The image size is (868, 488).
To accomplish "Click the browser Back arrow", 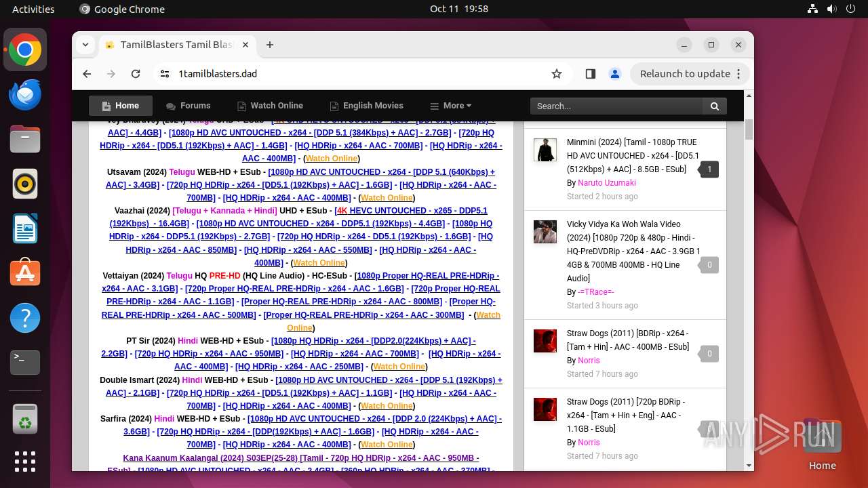I will tap(87, 74).
